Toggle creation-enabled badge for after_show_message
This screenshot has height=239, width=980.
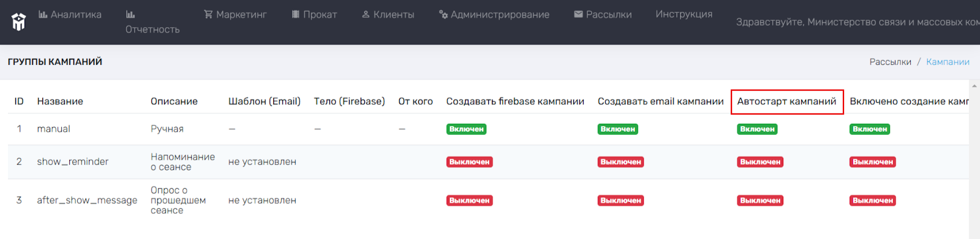pos(873,200)
